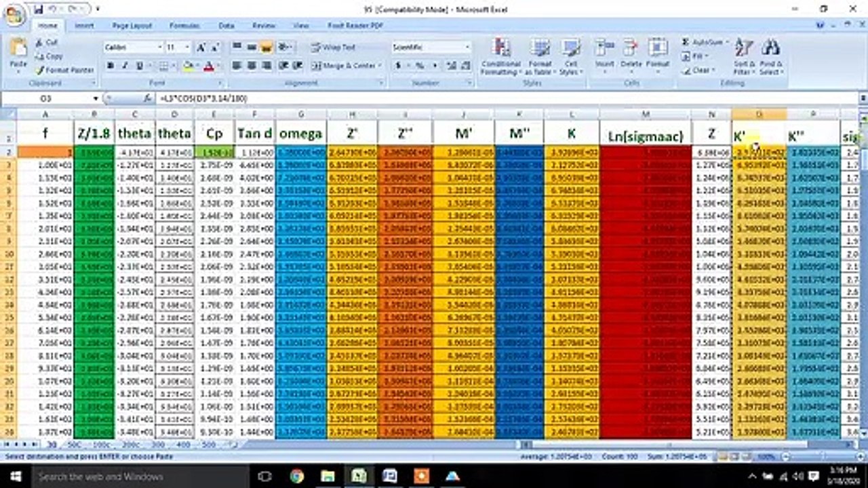Cut the selected cells
Screen dimensions: 868x488
point(47,42)
